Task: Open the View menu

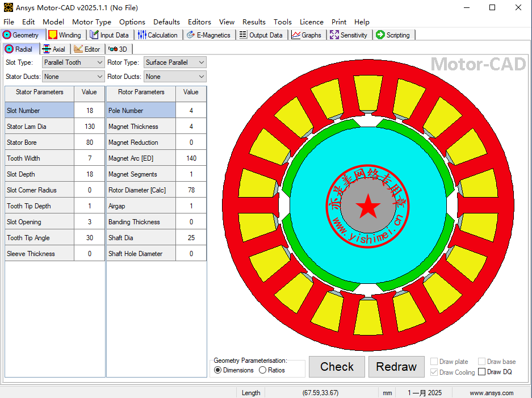Action: click(x=227, y=22)
